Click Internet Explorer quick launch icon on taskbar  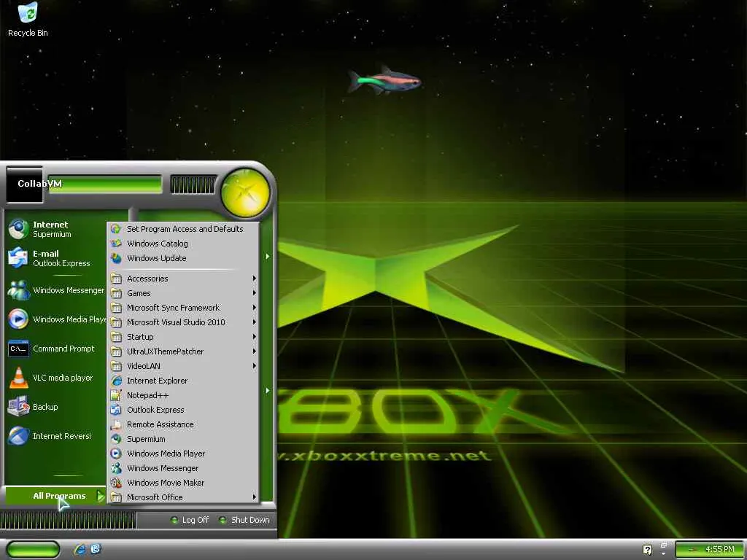tap(80, 549)
